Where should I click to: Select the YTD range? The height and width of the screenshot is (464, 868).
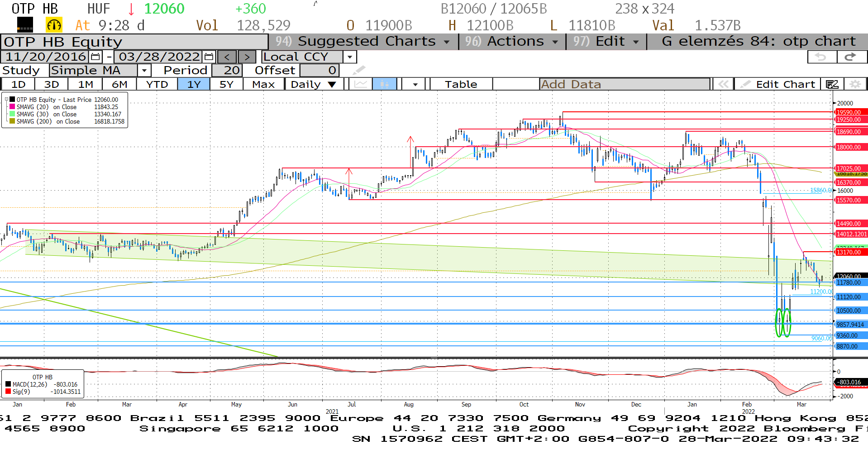tap(157, 84)
